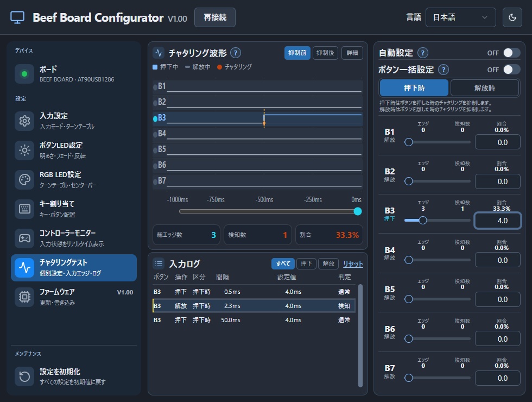
Task: Select the log row with 50.0ms interval
Action: (x=254, y=320)
